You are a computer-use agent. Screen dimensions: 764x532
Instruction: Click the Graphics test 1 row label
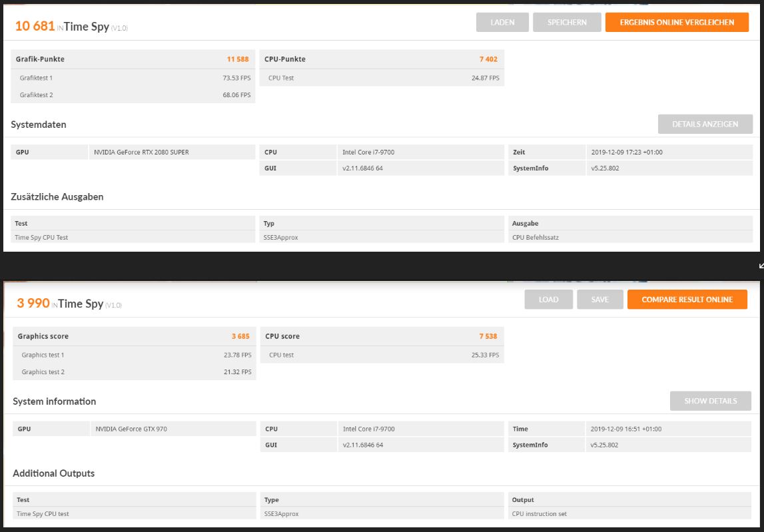coord(43,355)
